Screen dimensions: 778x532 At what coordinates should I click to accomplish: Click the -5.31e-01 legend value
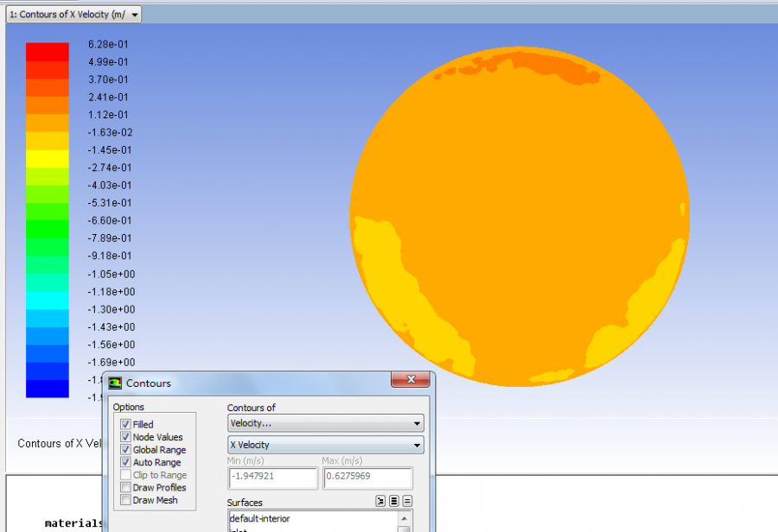pos(110,203)
